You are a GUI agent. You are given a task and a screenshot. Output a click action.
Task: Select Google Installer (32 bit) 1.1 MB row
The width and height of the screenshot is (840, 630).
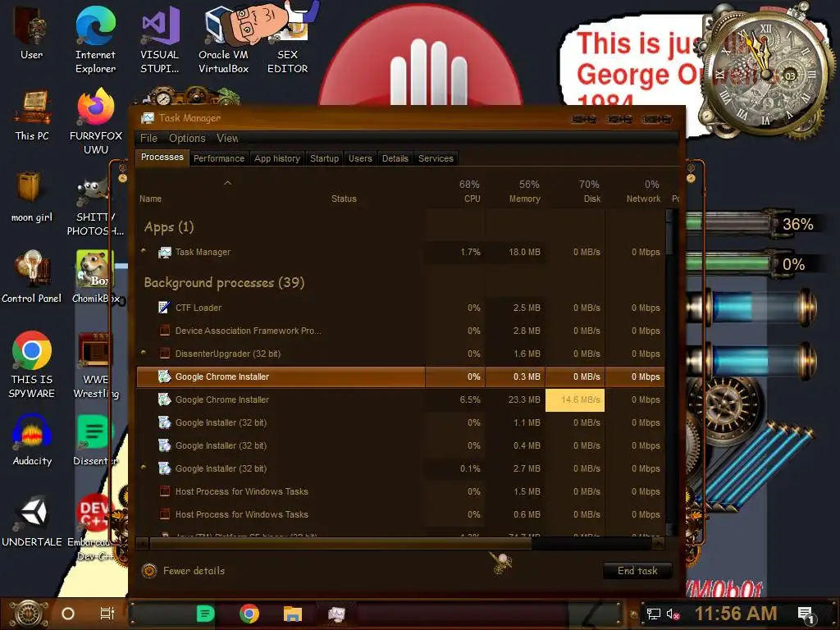point(400,422)
